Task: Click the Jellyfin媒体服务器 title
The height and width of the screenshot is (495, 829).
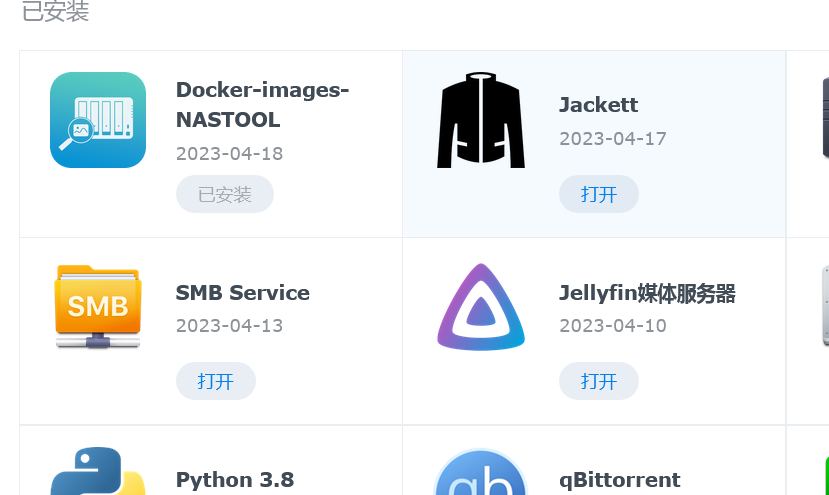Action: click(647, 293)
